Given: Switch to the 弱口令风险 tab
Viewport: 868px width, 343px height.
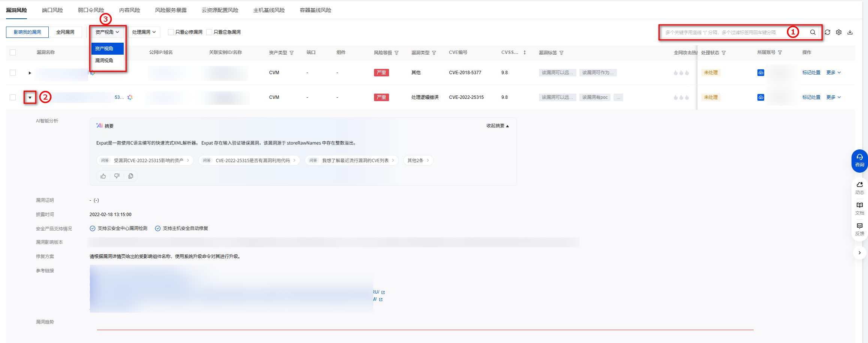Looking at the screenshot, I should pos(91,10).
